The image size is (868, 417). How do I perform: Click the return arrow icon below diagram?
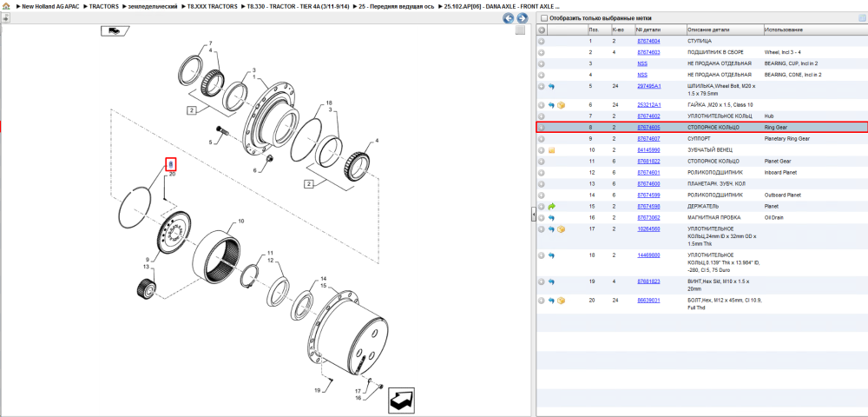pyautogui.click(x=402, y=400)
